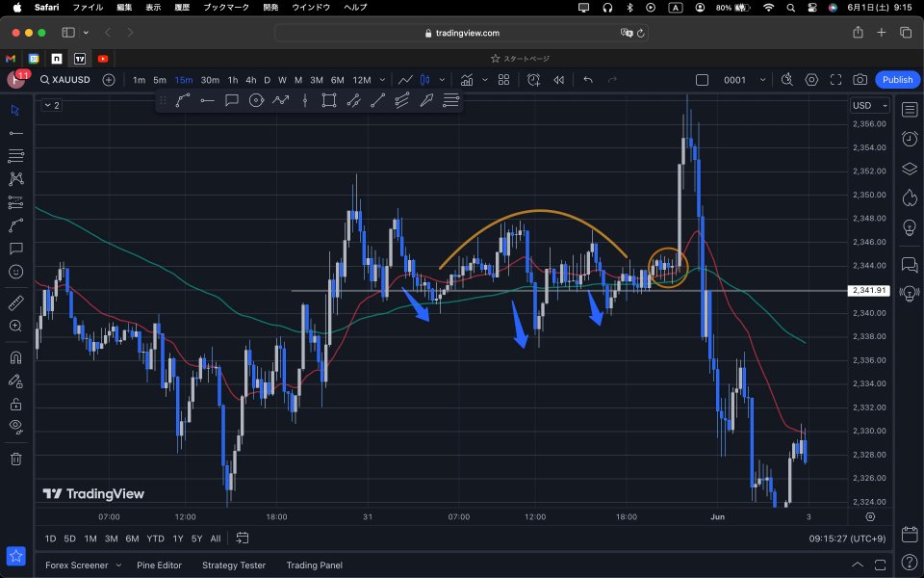Open chart settings gear icon in top toolbar
Screen dimensions: 924x578
[x=811, y=80]
